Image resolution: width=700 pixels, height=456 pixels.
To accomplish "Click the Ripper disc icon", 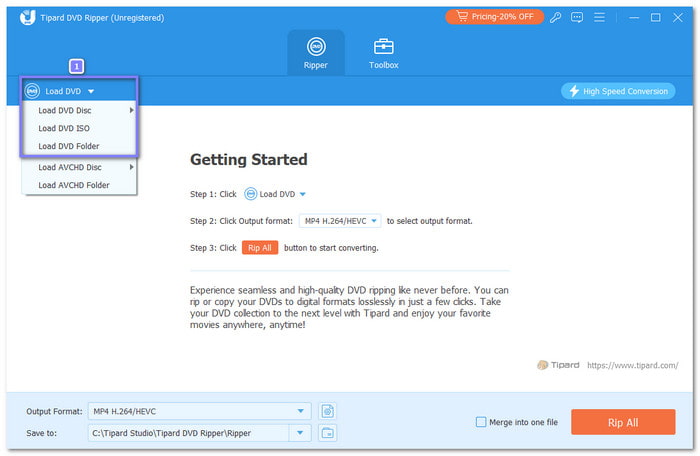I will point(316,47).
